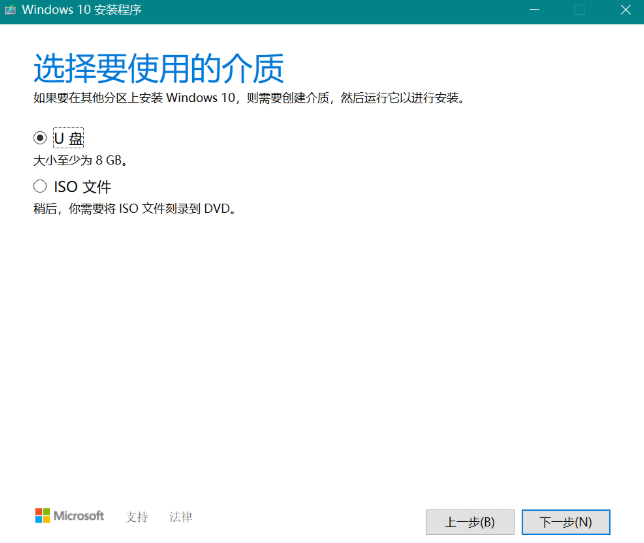Close the Windows 10 安装程序 window
The height and width of the screenshot is (543, 644).
(x=624, y=11)
